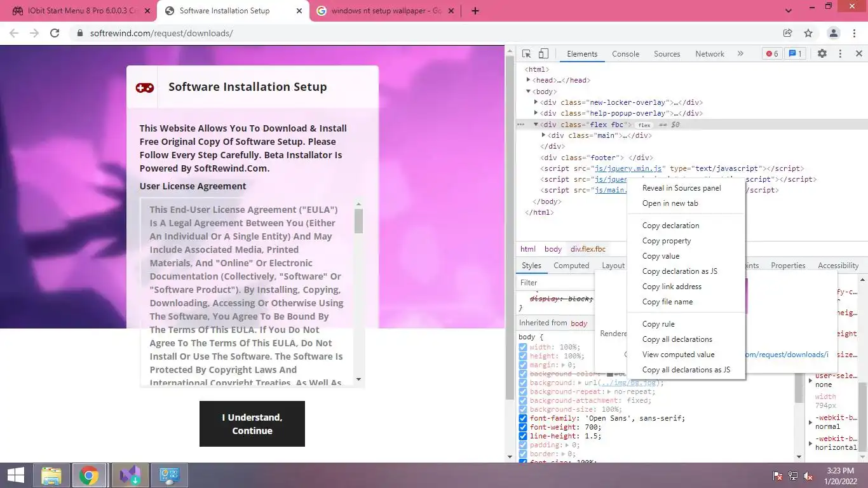Open the Control Panel taskbar icon

pyautogui.click(x=170, y=475)
